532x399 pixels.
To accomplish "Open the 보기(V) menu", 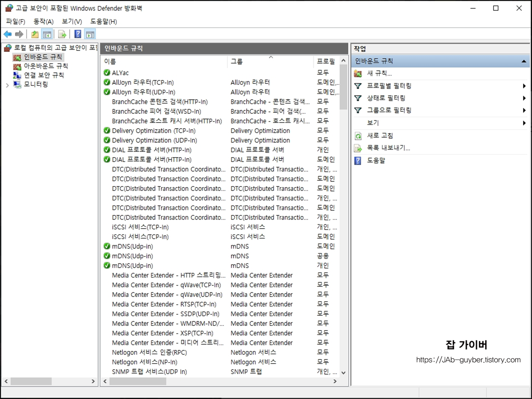I will click(72, 22).
